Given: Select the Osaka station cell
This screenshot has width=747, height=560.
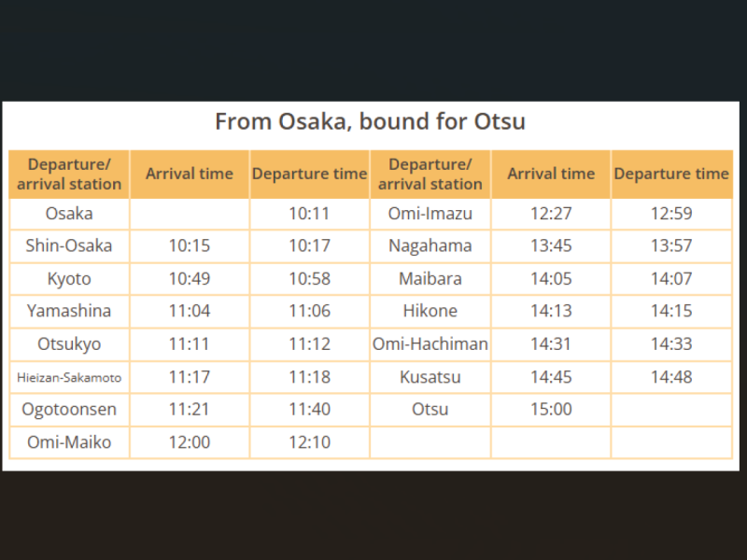Looking at the screenshot, I should [69, 214].
